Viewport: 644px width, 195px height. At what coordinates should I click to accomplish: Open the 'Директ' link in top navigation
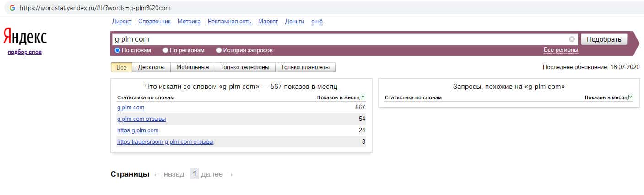(x=121, y=22)
